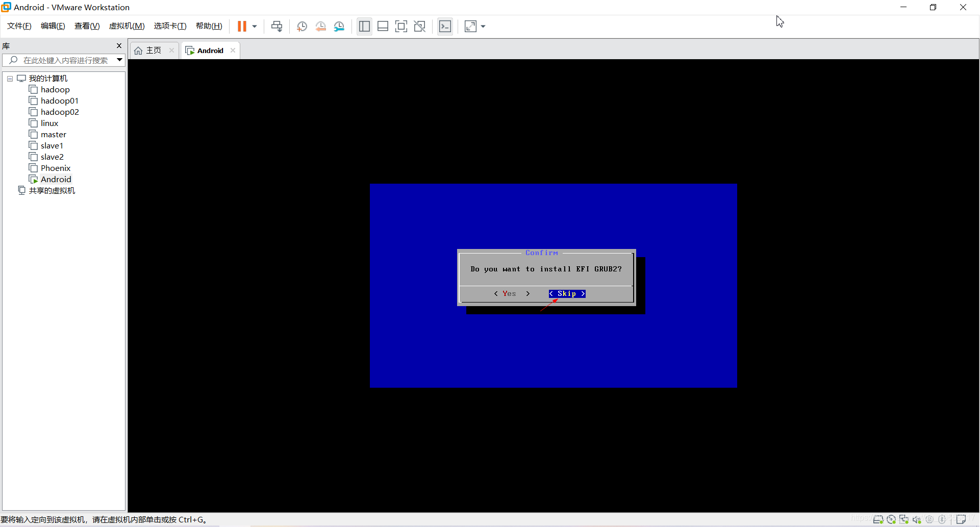
Task: Toggle Unity mode icon
Action: [x=419, y=26]
